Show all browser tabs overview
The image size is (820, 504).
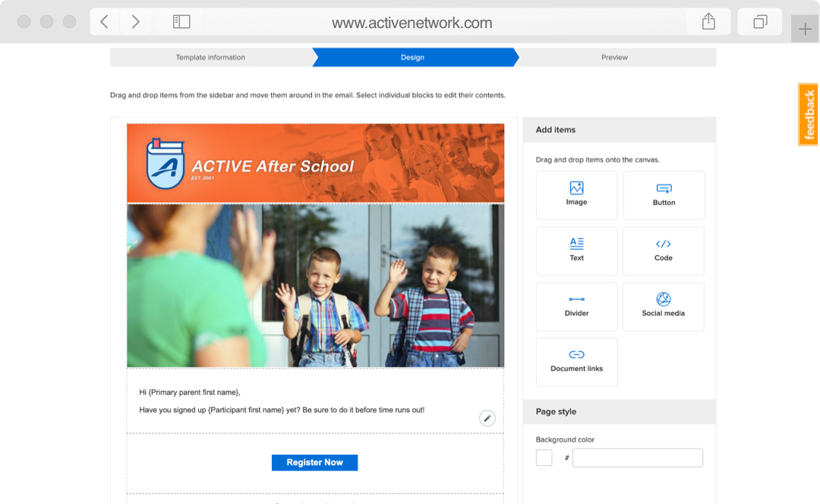point(760,22)
